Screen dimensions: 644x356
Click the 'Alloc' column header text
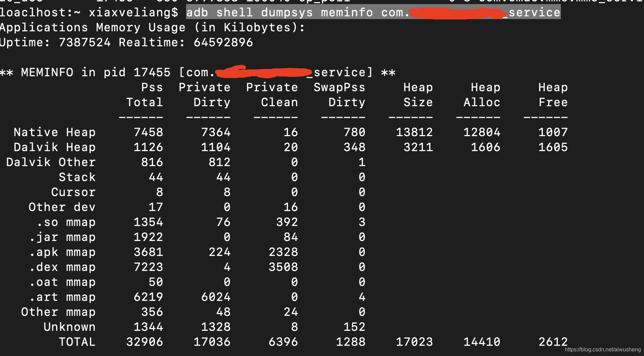click(482, 102)
